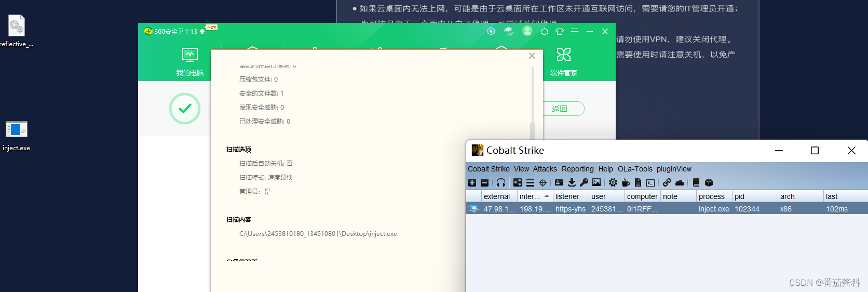Click the cloud manage web server icon
The width and height of the screenshot is (868, 292).
[x=680, y=182]
